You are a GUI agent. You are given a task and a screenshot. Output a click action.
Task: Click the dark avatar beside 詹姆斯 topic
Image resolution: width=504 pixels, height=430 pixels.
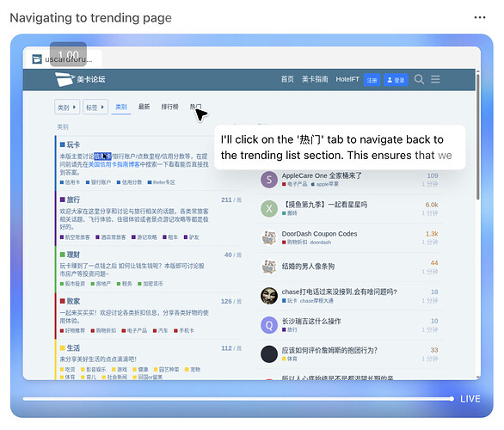point(269,353)
